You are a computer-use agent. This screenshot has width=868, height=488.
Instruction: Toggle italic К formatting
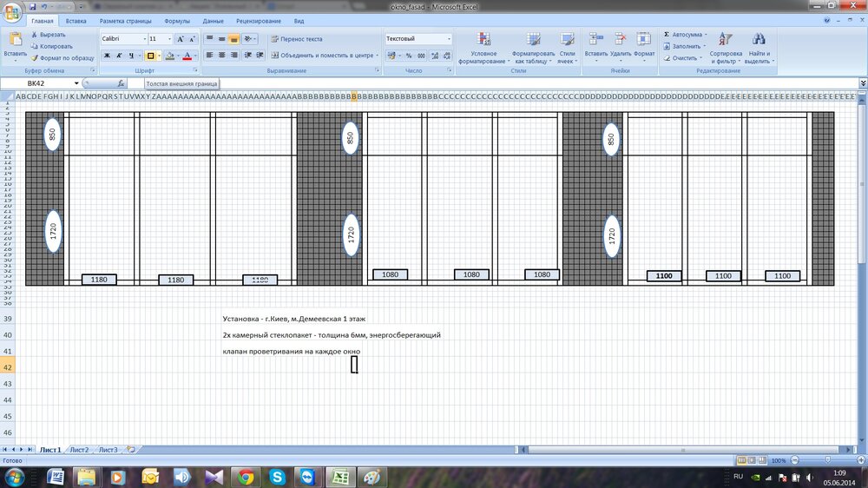pos(120,56)
